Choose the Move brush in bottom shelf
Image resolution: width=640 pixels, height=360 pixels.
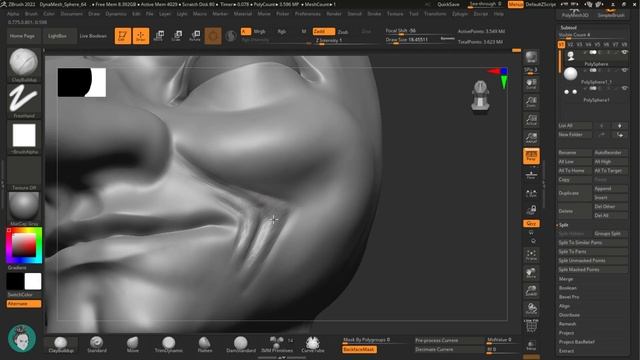133,344
